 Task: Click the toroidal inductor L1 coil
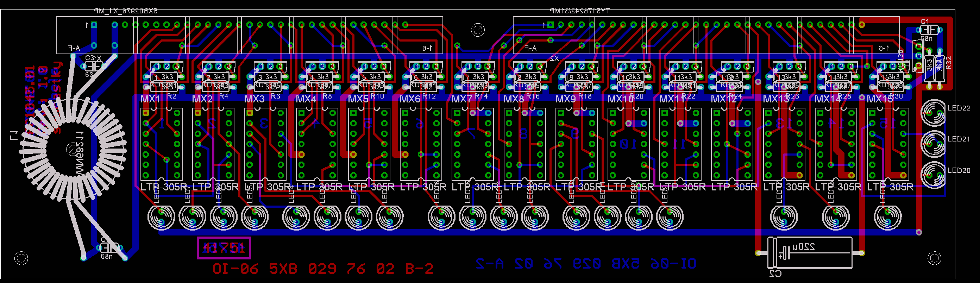click(x=72, y=149)
